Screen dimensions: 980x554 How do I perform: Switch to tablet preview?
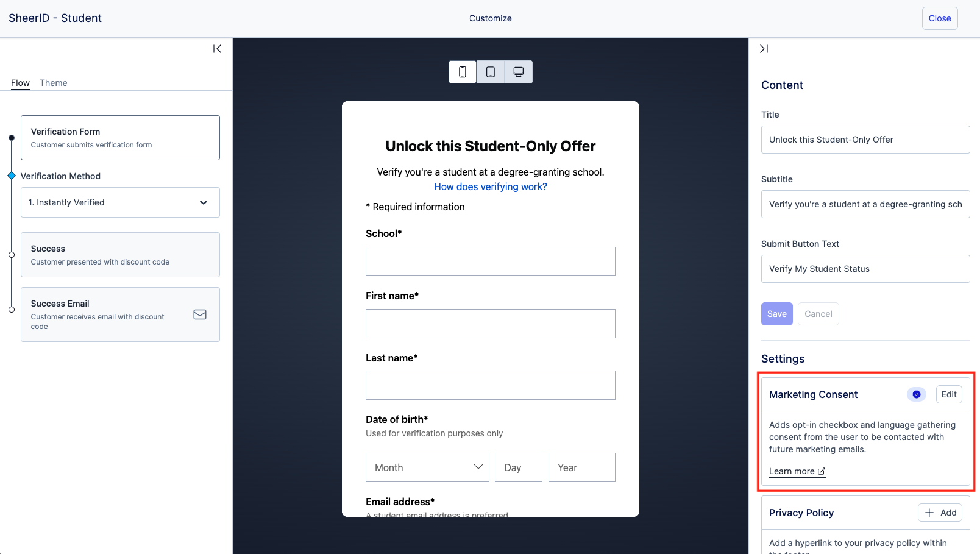pos(491,72)
